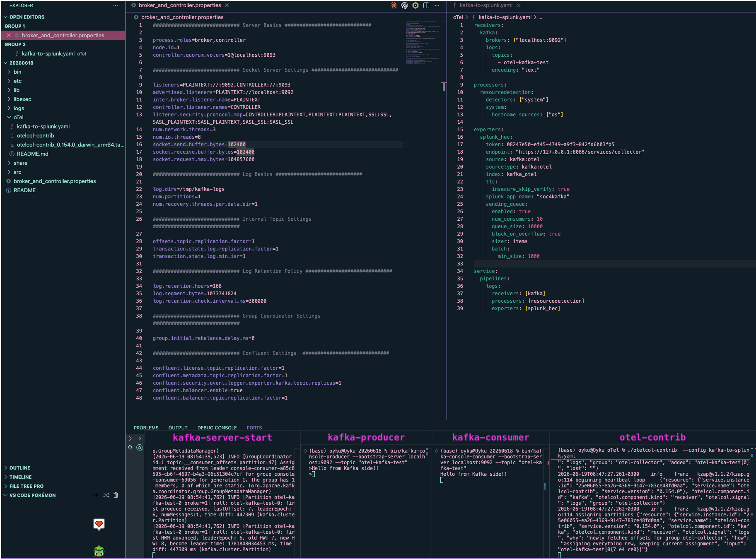The width and height of the screenshot is (756, 559).
Task: Open the Explorer's ellipsis menu
Action: pos(116,5)
